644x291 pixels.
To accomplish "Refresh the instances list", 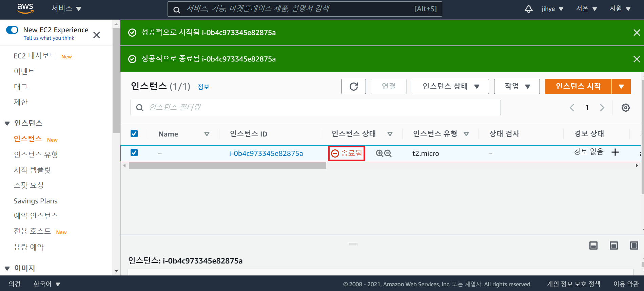I will click(x=353, y=86).
